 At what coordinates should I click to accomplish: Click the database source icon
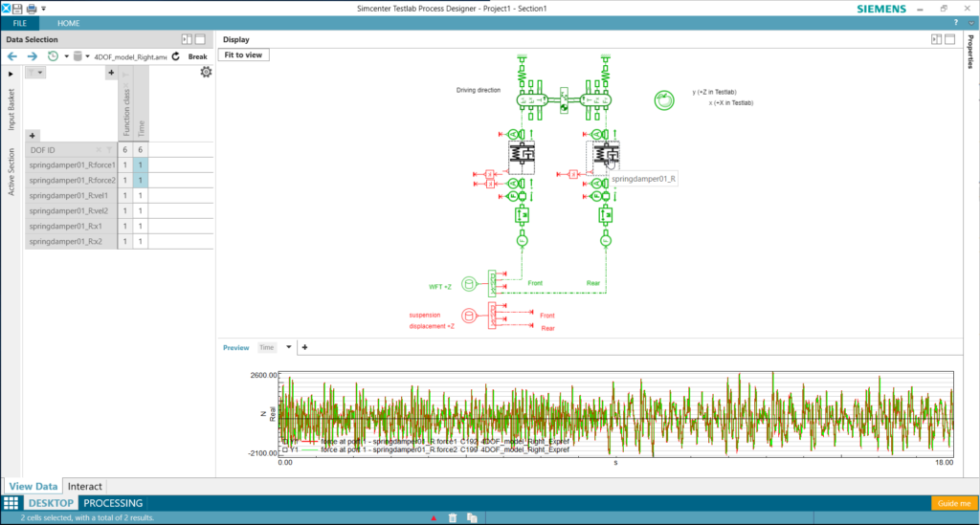78,56
